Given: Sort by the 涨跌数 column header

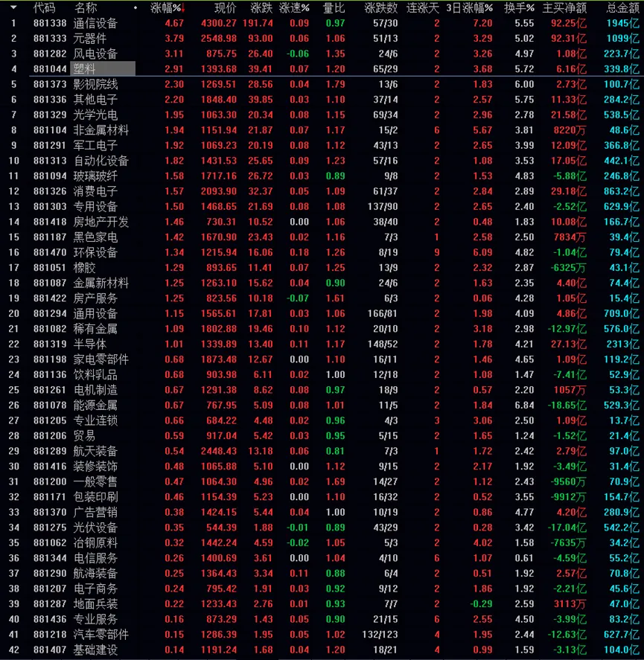Looking at the screenshot, I should point(380,7).
